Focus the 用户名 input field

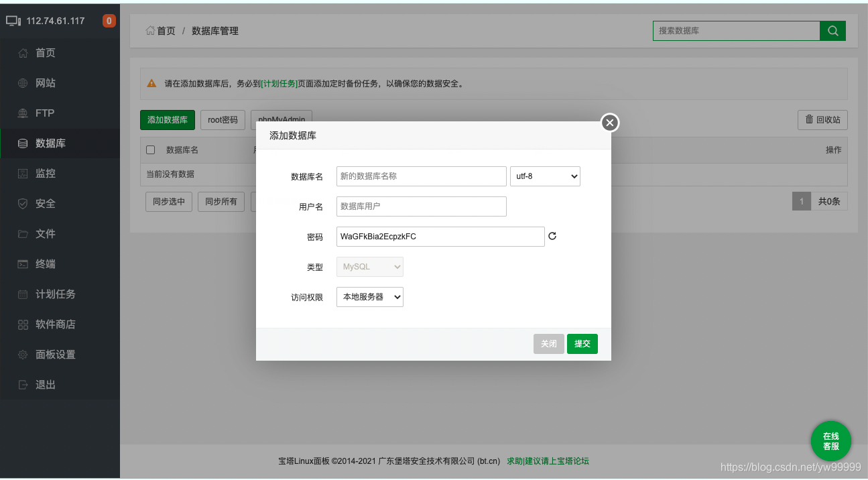pyautogui.click(x=422, y=206)
